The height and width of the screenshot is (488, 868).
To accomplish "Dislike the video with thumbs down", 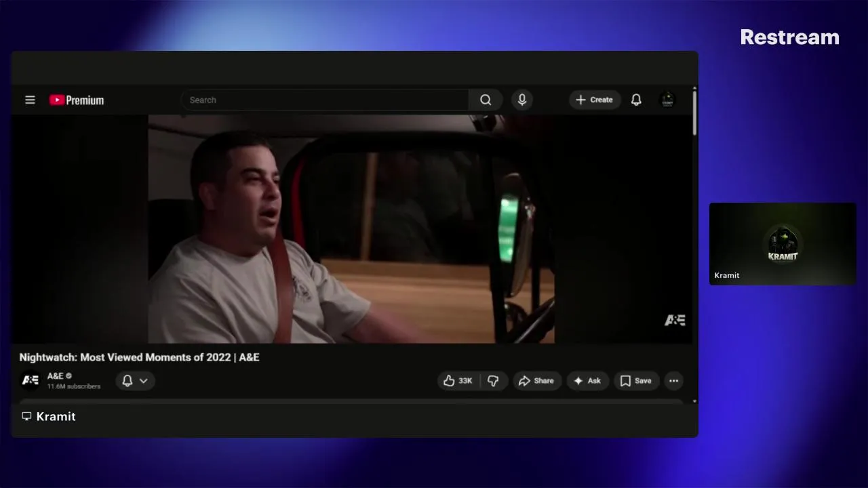I will point(493,381).
